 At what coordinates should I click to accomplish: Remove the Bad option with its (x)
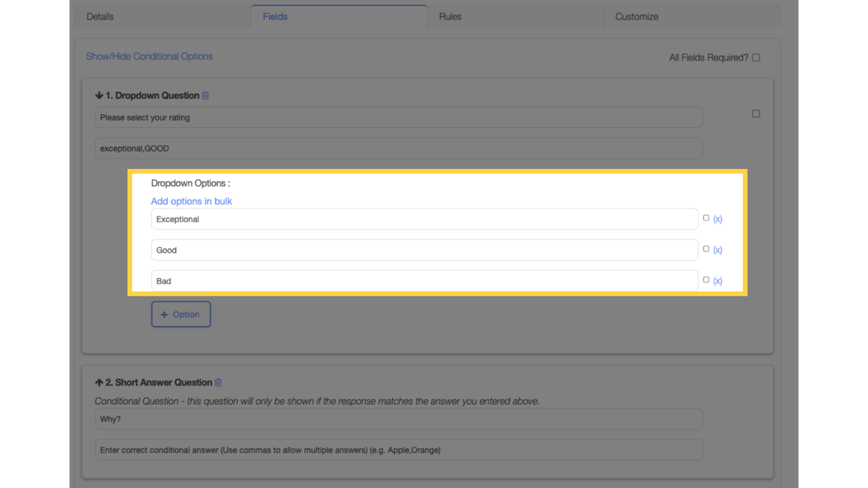(717, 280)
